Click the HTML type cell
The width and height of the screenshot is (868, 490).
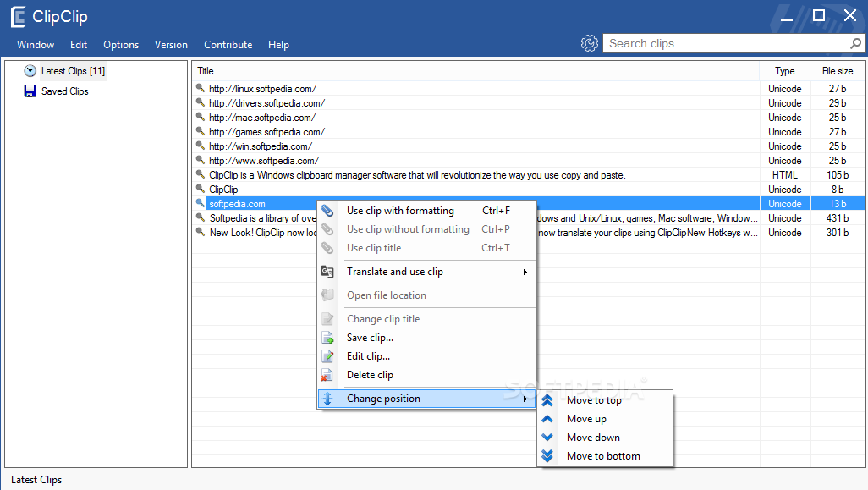785,175
